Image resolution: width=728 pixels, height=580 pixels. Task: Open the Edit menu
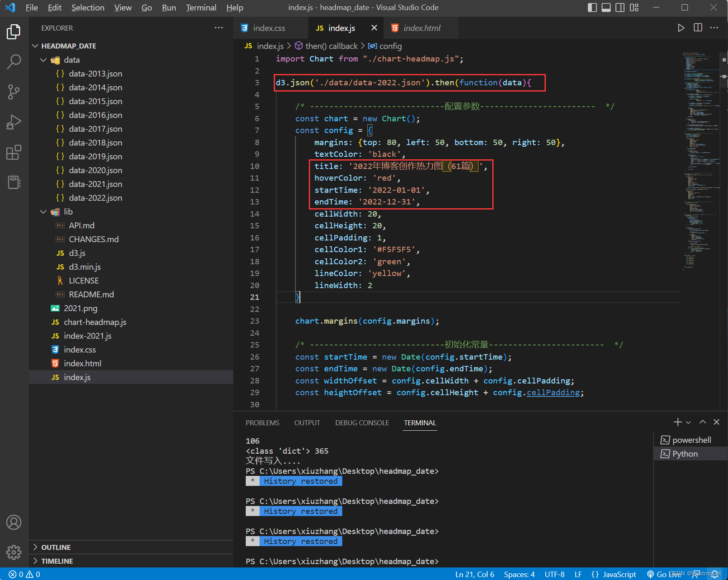pyautogui.click(x=55, y=8)
